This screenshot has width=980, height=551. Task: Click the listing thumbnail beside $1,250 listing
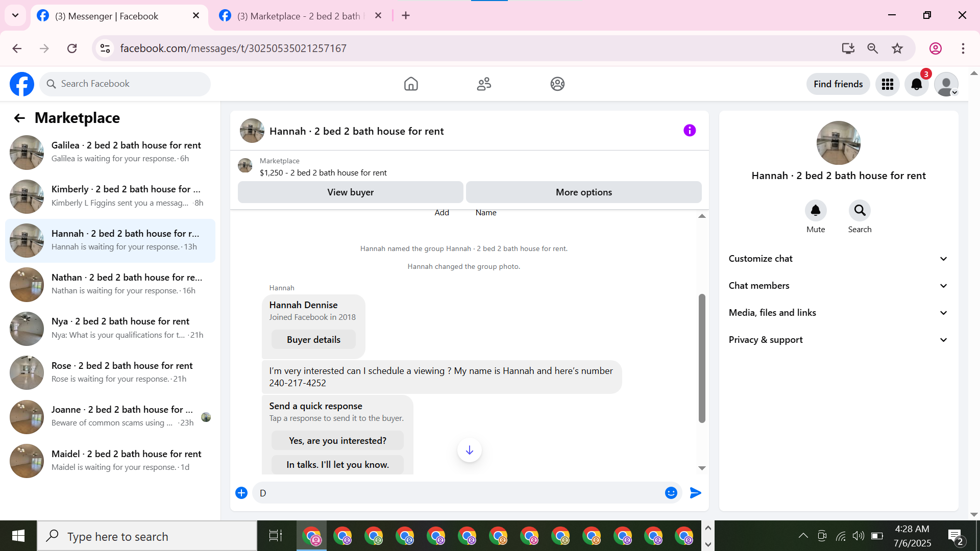coord(245,166)
